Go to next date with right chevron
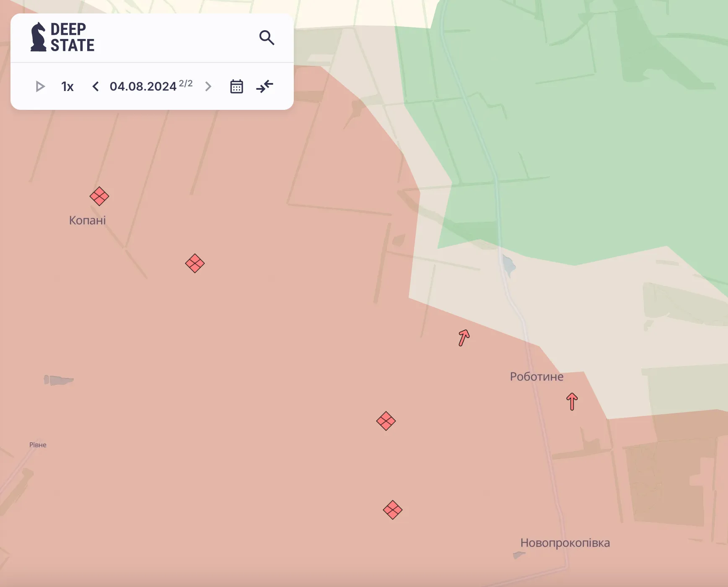The image size is (728, 587). (x=208, y=87)
